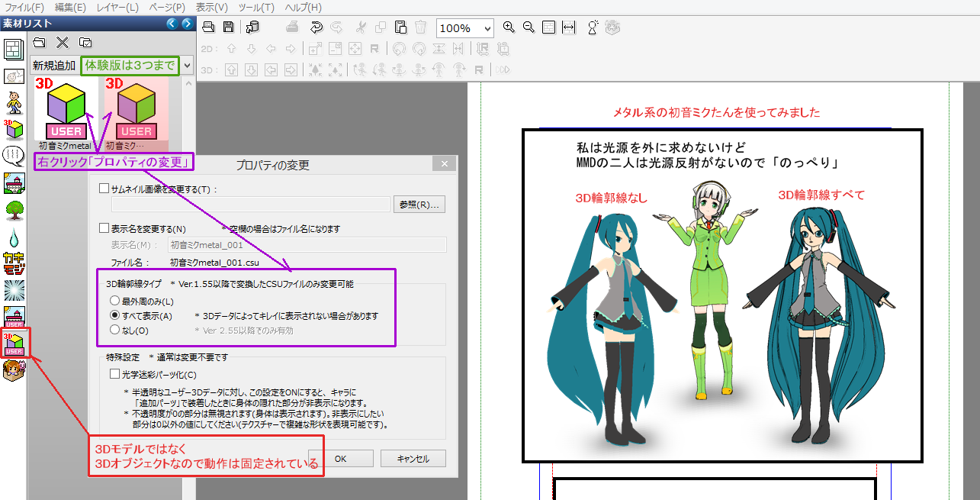980x500 pixels.
Task: Click the zoom out magnifier icon
Action: (x=529, y=27)
